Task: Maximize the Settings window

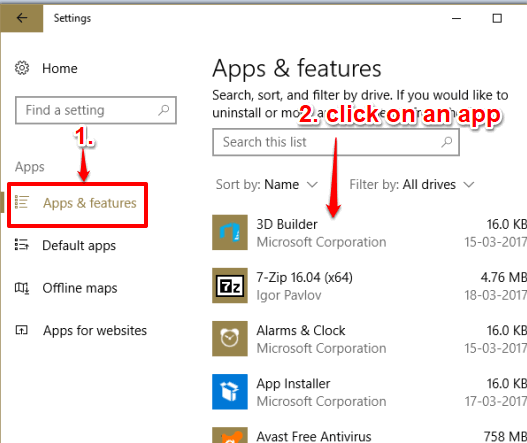Action: 497,18
